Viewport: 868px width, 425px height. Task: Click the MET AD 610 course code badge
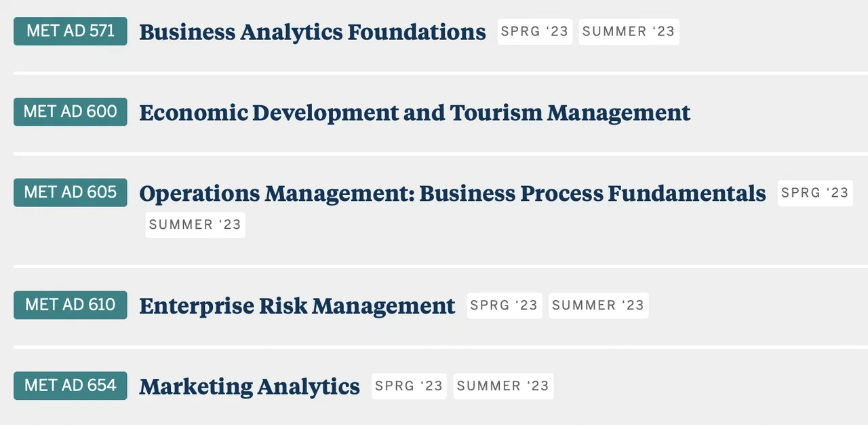(71, 305)
